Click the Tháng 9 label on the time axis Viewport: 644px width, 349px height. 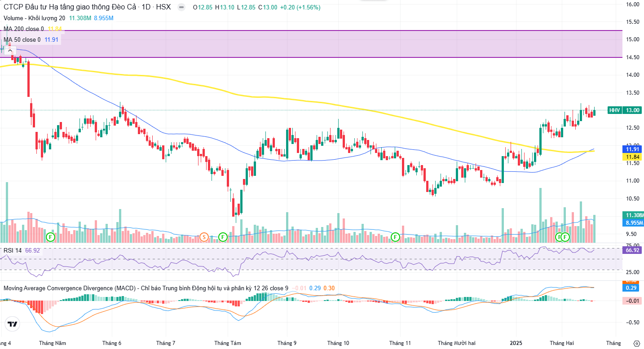(287, 343)
